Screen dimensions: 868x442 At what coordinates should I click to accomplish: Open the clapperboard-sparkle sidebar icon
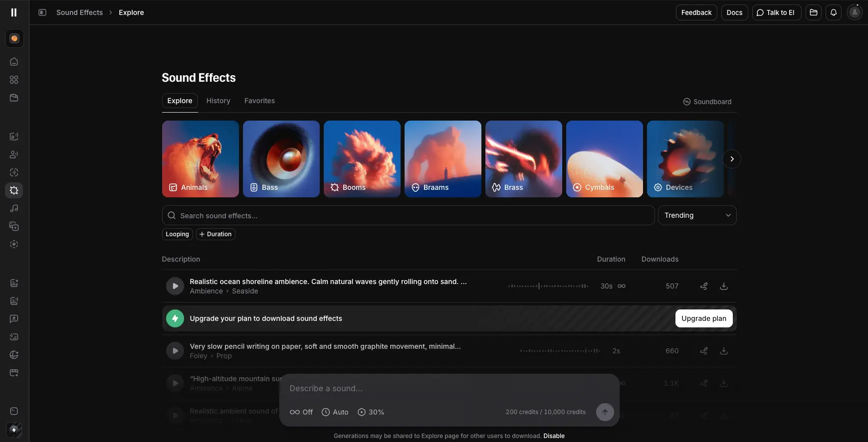coord(14,373)
